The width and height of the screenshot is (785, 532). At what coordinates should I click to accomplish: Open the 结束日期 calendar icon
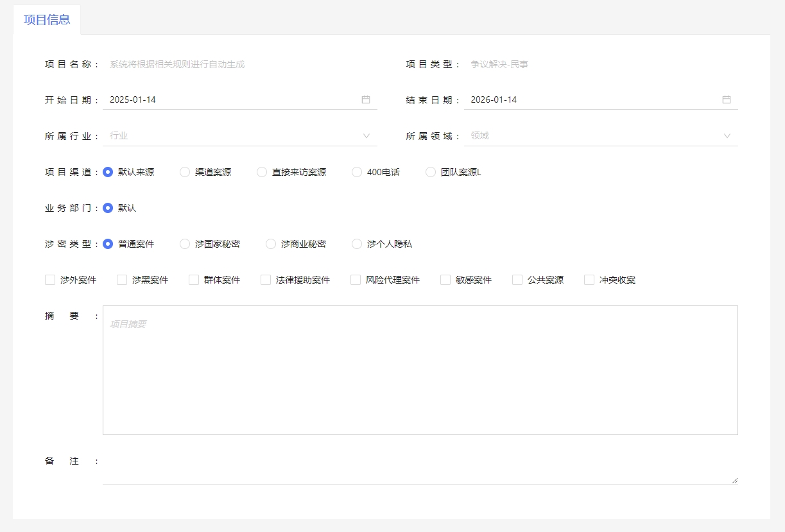click(x=727, y=99)
